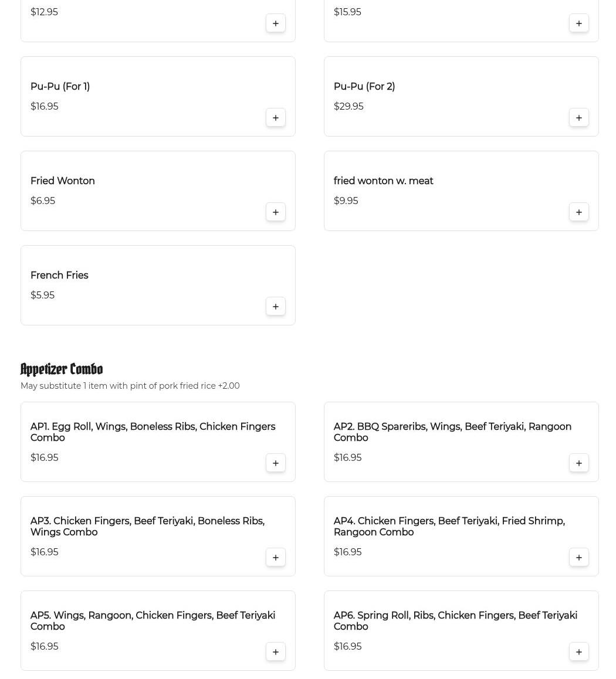The height and width of the screenshot is (679, 616).
Task: Open AP2 BBQ Spareribs combo name
Action: 452,432
